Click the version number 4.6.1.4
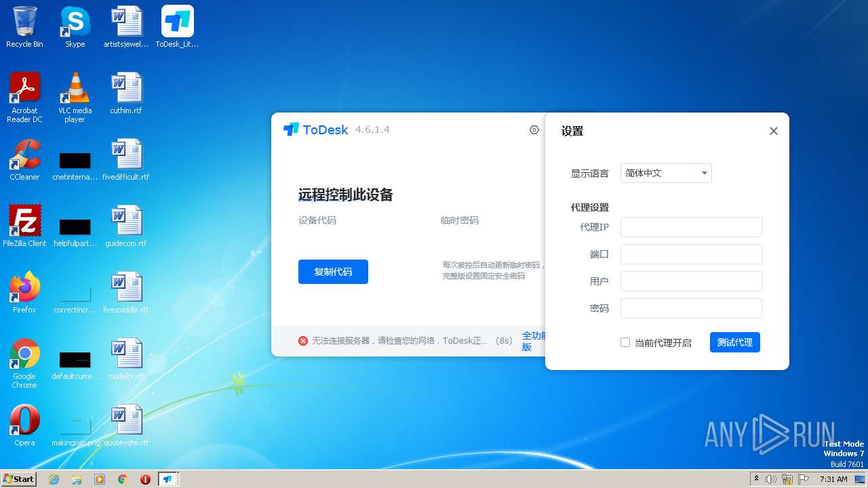Screen dimensions: 868x488 [x=372, y=130]
